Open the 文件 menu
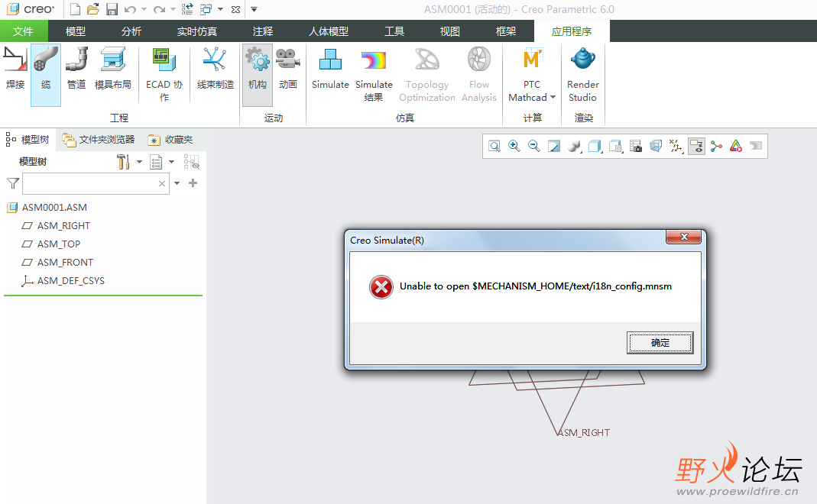817x504 pixels. click(x=24, y=31)
